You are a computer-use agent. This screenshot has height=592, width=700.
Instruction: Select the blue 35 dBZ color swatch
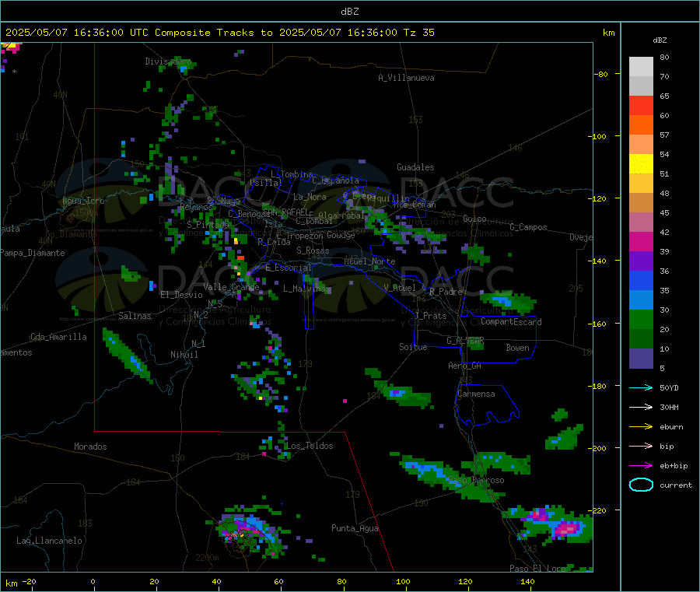[x=641, y=280]
